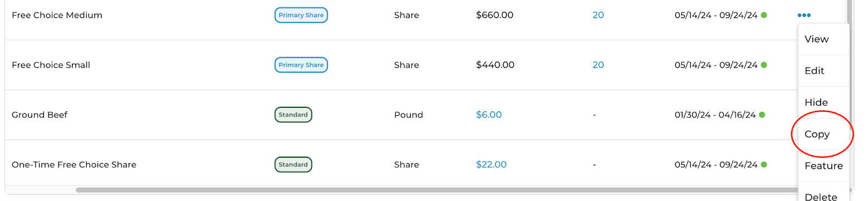868x201 pixels.
Task: Click green status dot for One-Time Free Choice Share
Action: coord(764,165)
